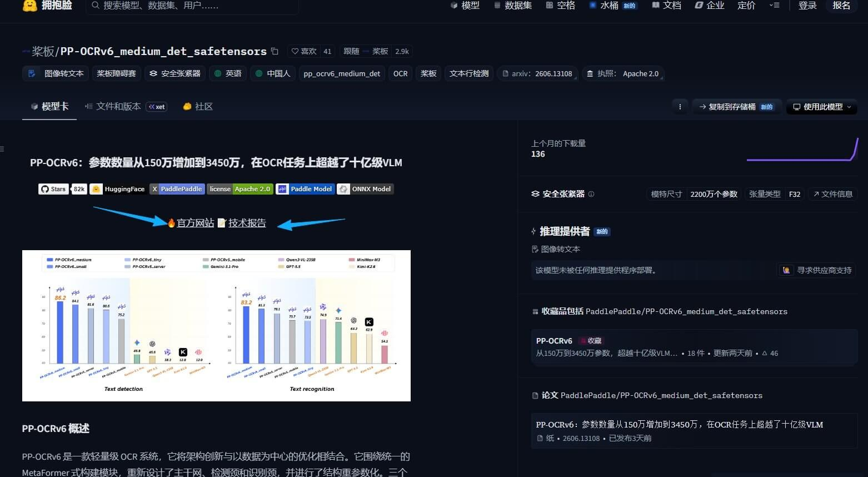Screen dimensions: 868x477
Task: Click the 报名 button
Action: pos(841,6)
